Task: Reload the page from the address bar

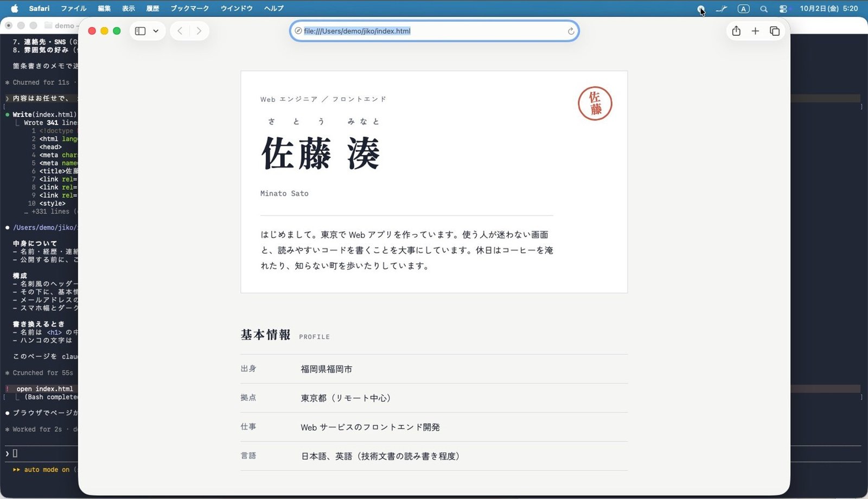Action: click(x=571, y=31)
